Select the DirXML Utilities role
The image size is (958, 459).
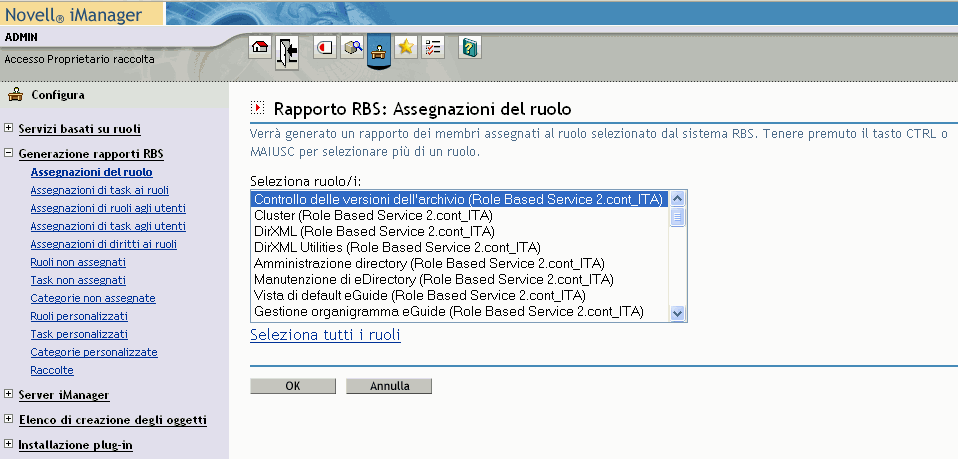[459, 247]
